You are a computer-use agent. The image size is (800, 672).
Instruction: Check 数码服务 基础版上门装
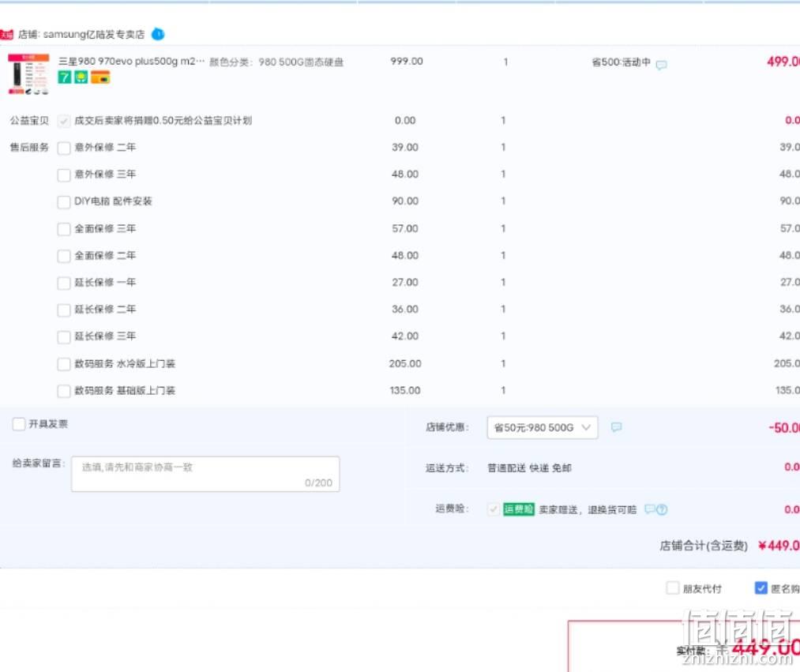(64, 392)
